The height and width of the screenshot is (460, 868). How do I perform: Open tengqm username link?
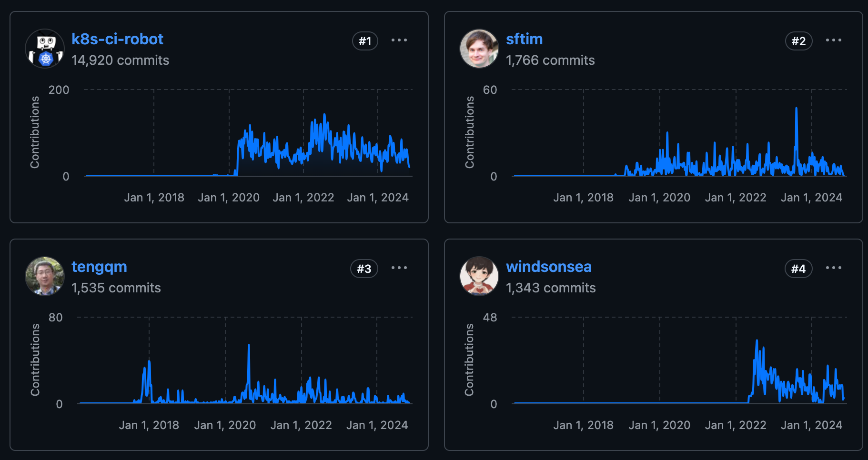click(99, 267)
